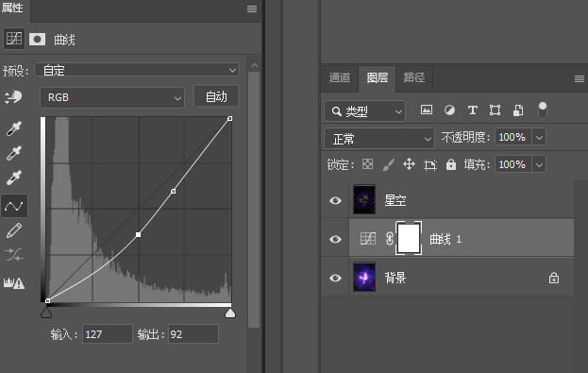Filter layers by pixel layer icon
Image resolution: width=588 pixels, height=373 pixels.
pyautogui.click(x=427, y=110)
